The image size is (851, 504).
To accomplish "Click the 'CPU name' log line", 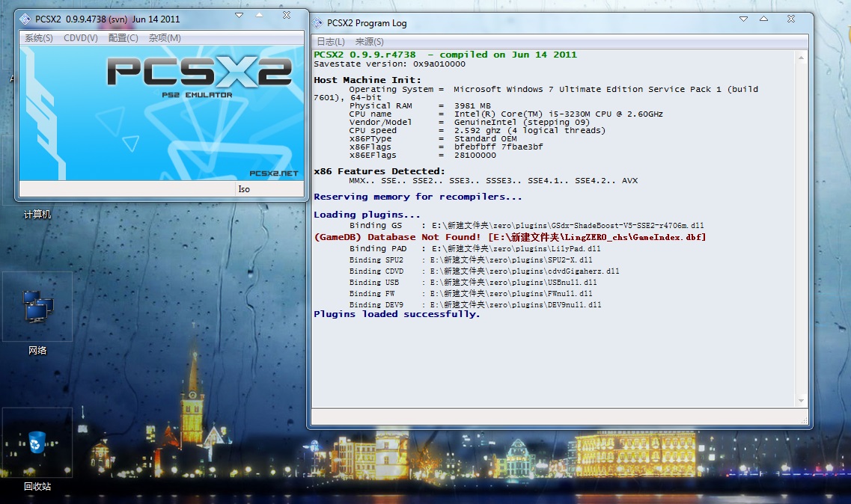I will tap(506, 114).
